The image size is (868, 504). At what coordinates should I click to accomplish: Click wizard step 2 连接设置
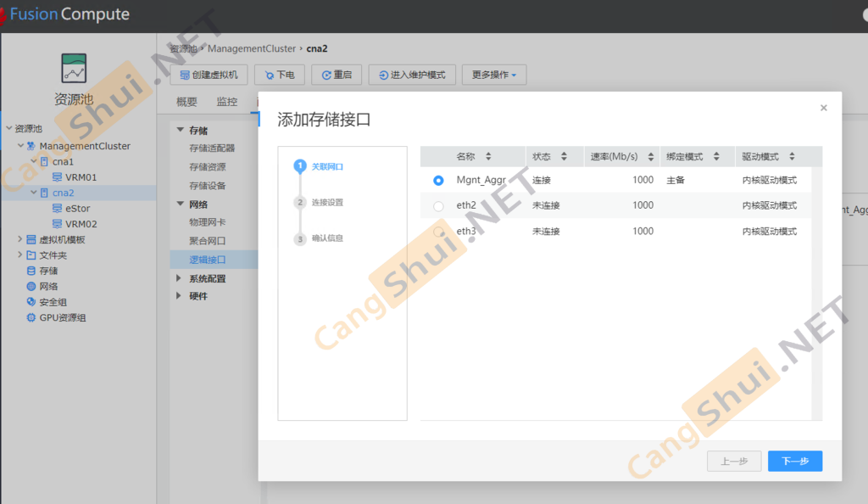(x=327, y=202)
